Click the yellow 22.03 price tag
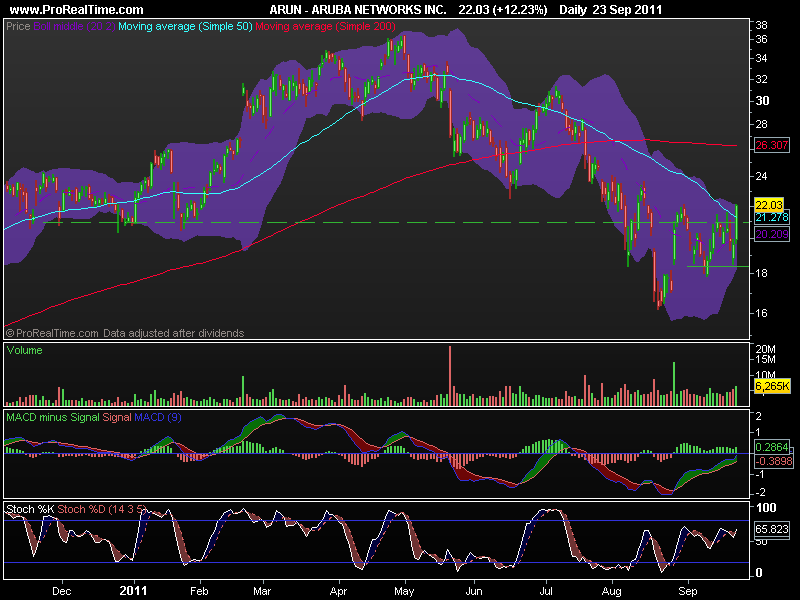The width and height of the screenshot is (800, 600). click(769, 205)
